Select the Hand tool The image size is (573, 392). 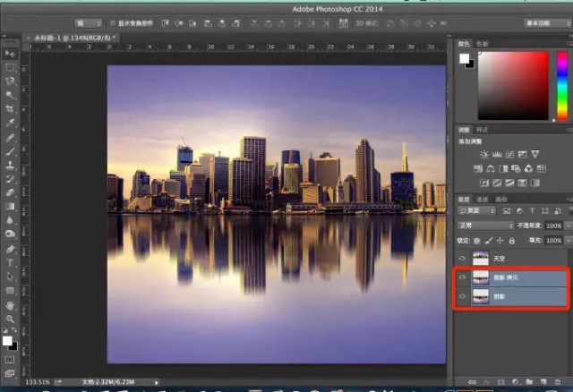(10, 304)
